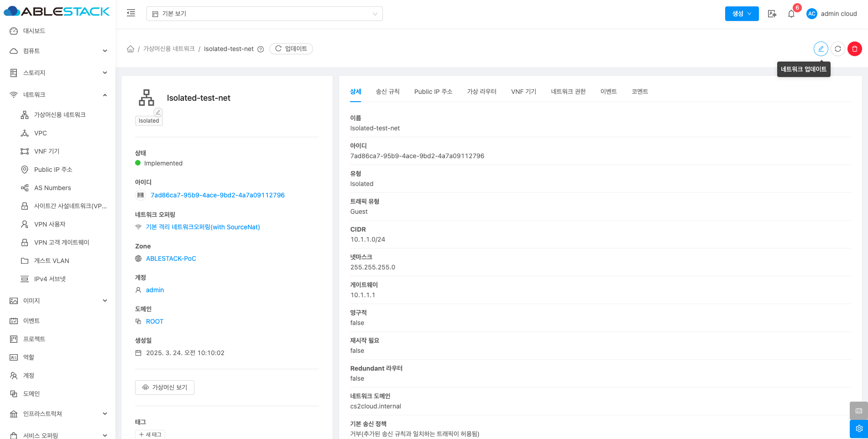This screenshot has height=439, width=868.
Task: Expand the 스토리지 sidebar menu
Action: click(x=58, y=73)
